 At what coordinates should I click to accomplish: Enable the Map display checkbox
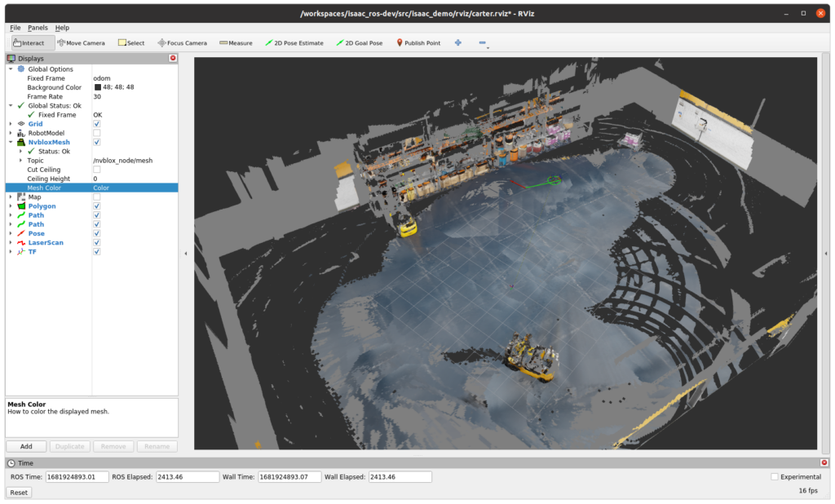click(97, 197)
